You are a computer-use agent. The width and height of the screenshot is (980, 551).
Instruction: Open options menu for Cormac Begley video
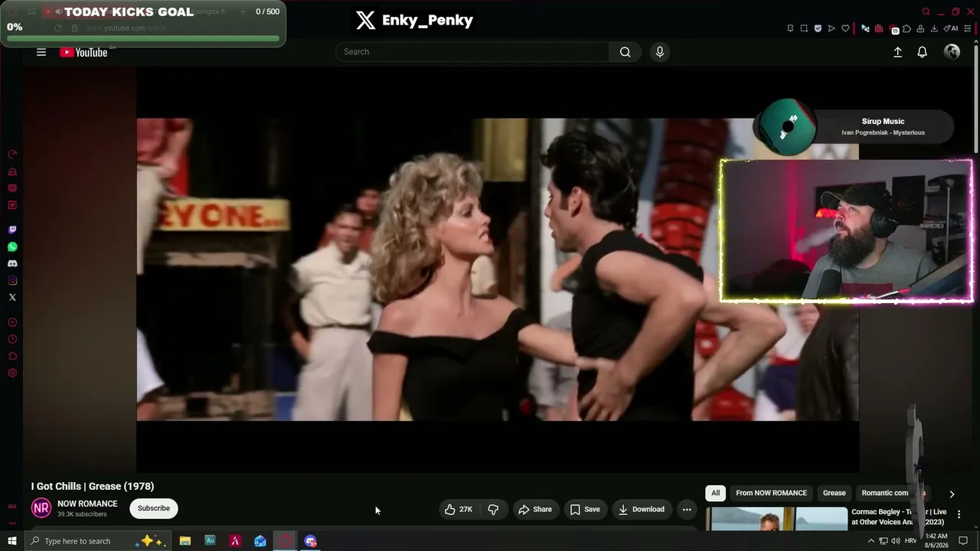point(959,515)
